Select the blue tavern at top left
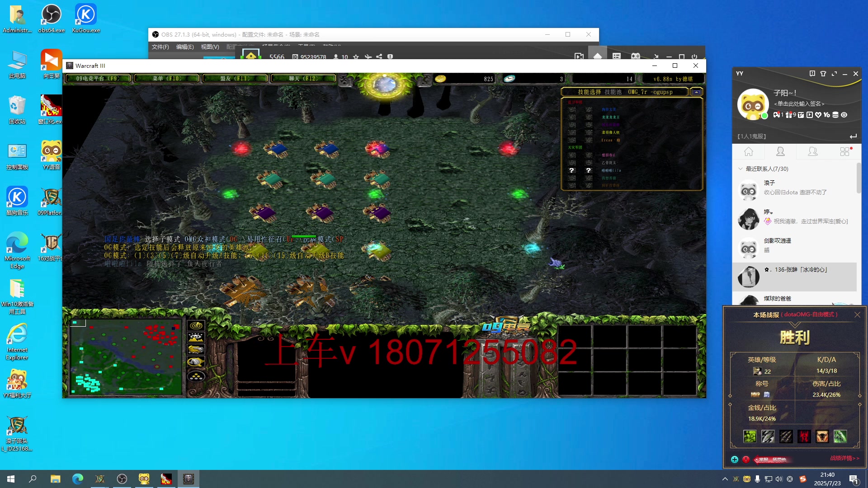 point(276,149)
